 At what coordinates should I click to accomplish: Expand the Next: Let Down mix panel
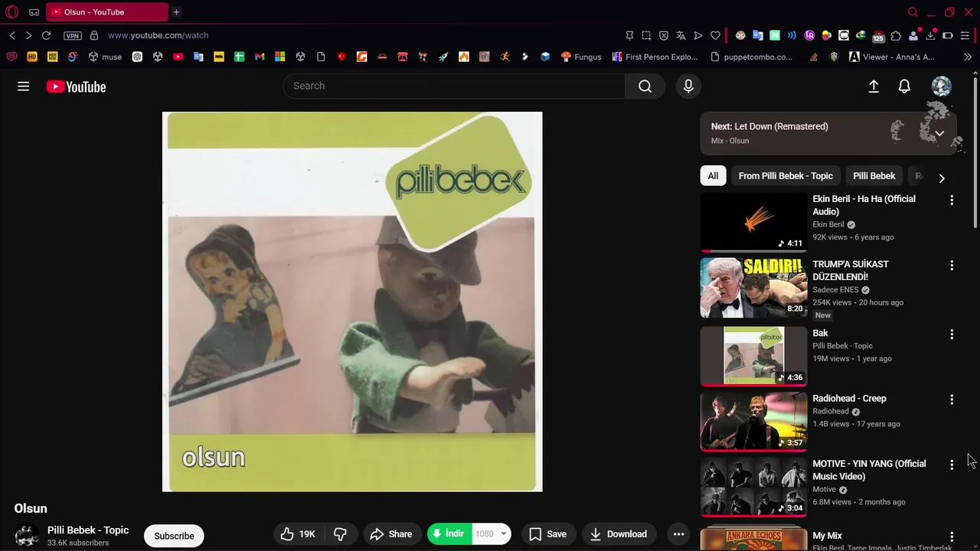click(x=939, y=133)
